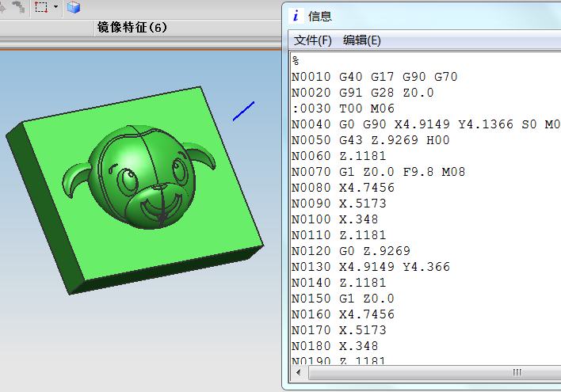Select line N0050 G43 Z.9269 H00
This screenshot has width=561, height=392.
point(370,140)
